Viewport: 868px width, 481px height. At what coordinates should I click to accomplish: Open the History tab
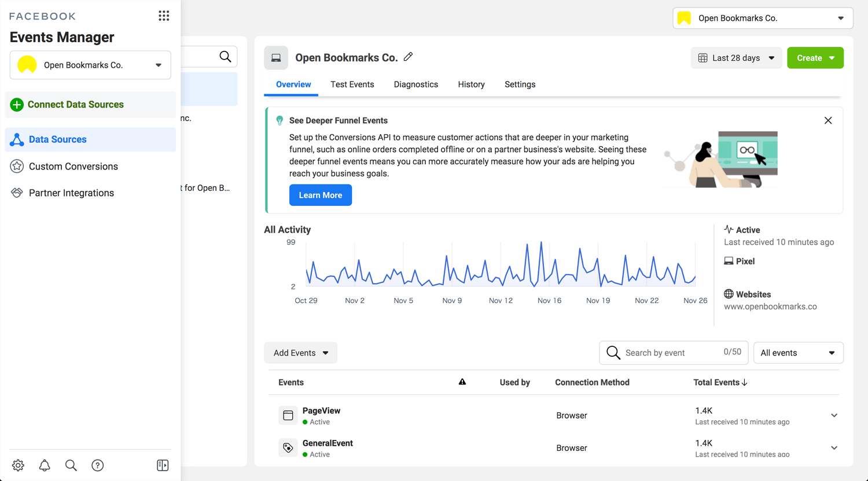coord(472,84)
